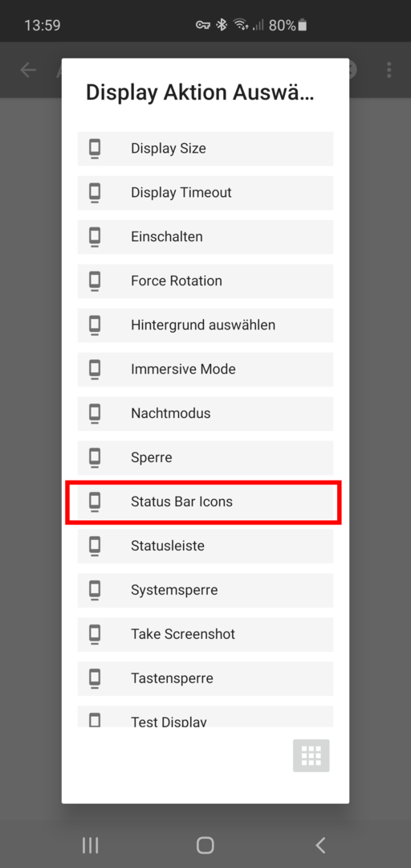Screen dimensions: 411x868
Task: Select the Systemsperre action
Action: (x=205, y=590)
